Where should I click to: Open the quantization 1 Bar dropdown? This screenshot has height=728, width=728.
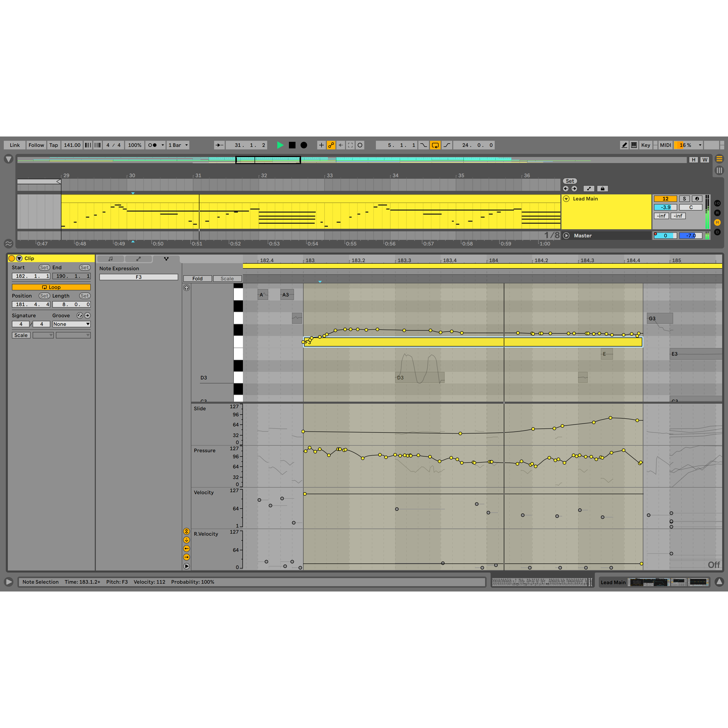[x=178, y=145]
